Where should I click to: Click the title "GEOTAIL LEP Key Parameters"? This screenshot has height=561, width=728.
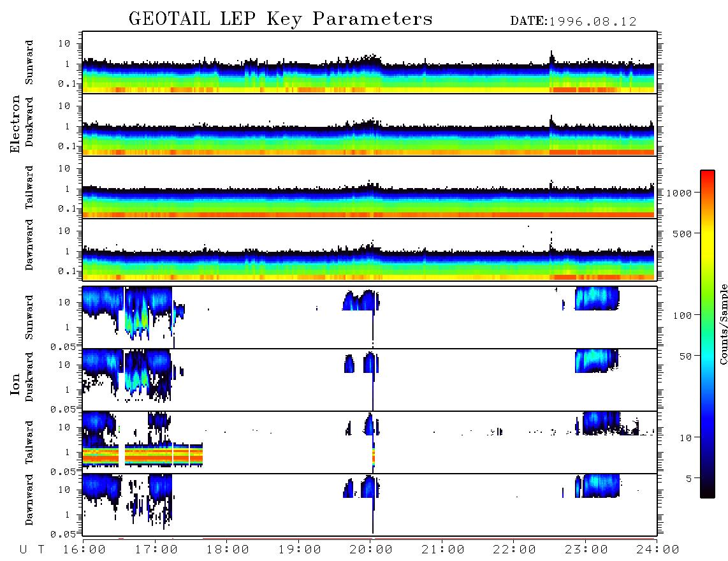point(280,19)
